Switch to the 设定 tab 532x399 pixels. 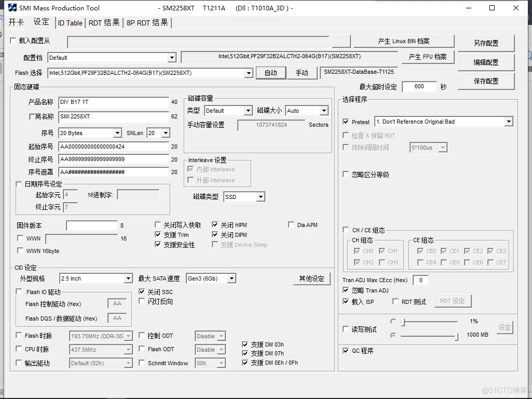tap(42, 22)
